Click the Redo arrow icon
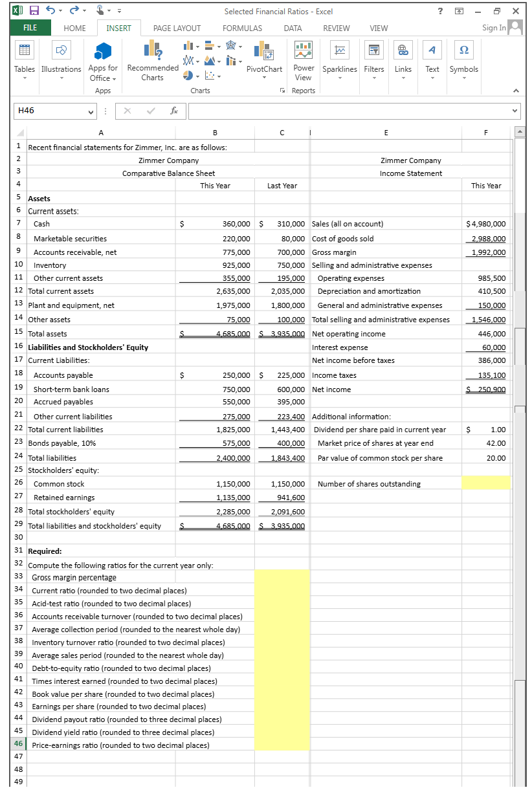Screen dimensions: 532x790 (x=74, y=10)
